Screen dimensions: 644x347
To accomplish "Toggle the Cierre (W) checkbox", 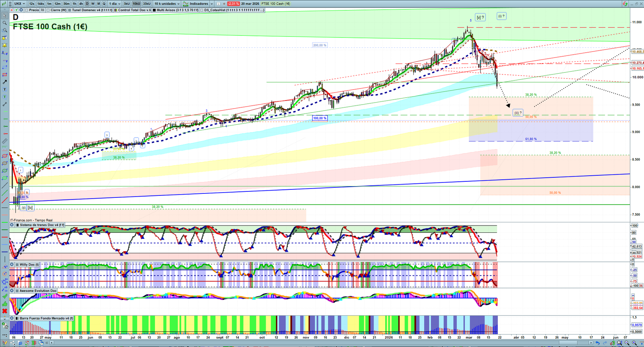I will click(48, 10).
